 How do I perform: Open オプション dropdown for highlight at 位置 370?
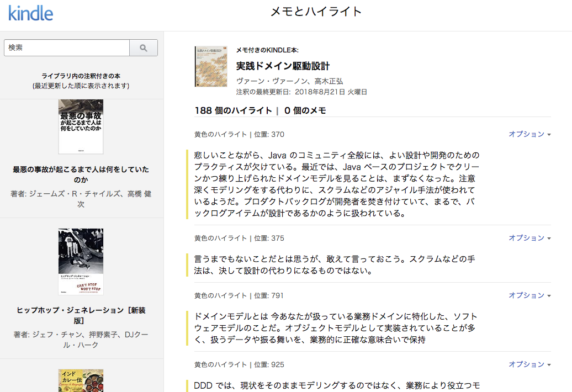click(529, 134)
